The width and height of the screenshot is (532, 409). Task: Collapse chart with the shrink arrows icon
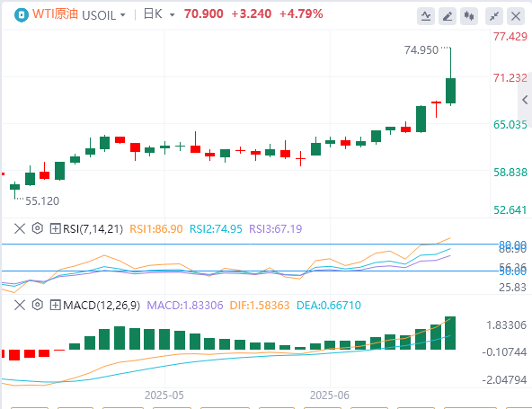point(494,16)
